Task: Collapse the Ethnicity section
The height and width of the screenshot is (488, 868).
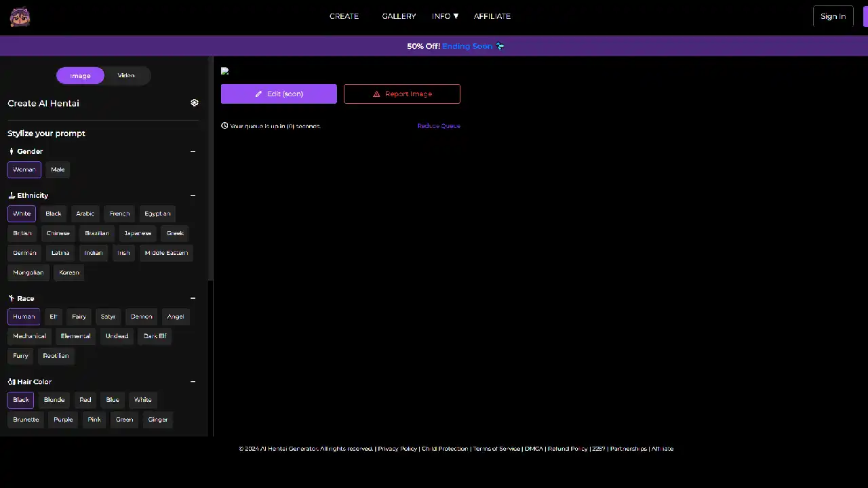Action: (193, 195)
